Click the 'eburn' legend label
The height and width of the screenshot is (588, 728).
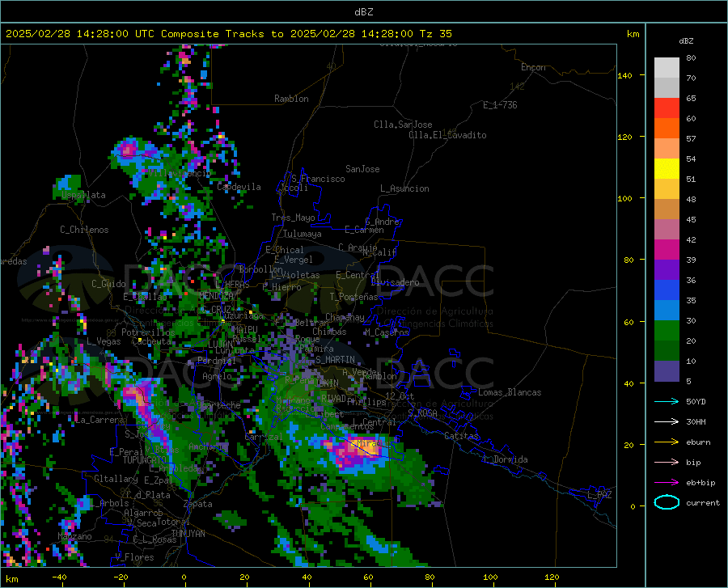[698, 442]
